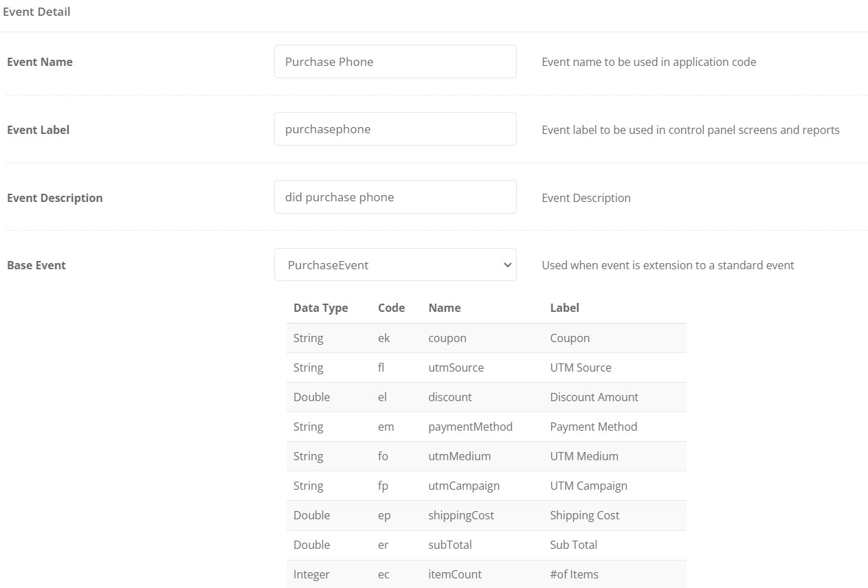Click the bold Base Event field label
This screenshot has width=868, height=588.
36,265
